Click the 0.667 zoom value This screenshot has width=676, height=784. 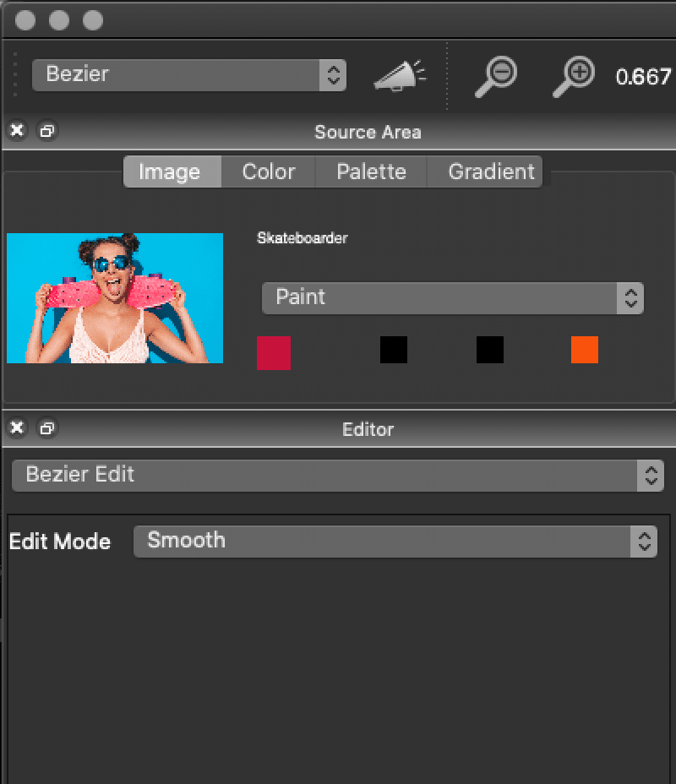[x=643, y=77]
